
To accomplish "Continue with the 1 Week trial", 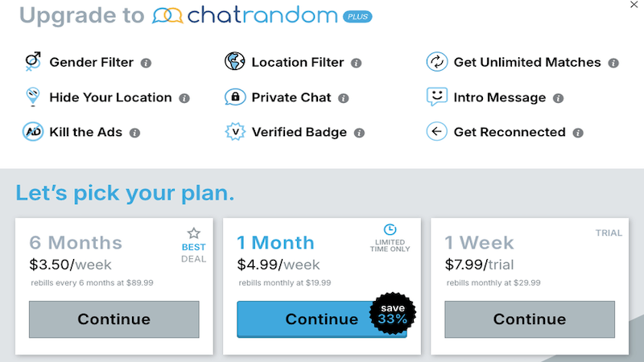I will pyautogui.click(x=530, y=319).
